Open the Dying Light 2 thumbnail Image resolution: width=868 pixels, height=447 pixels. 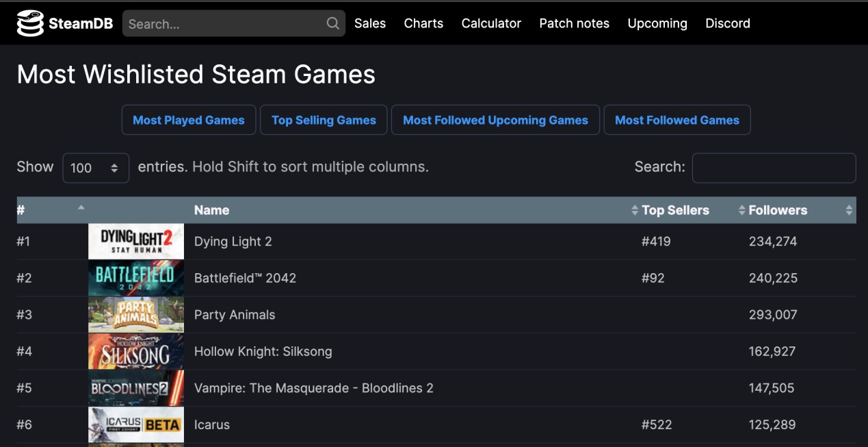pos(136,241)
